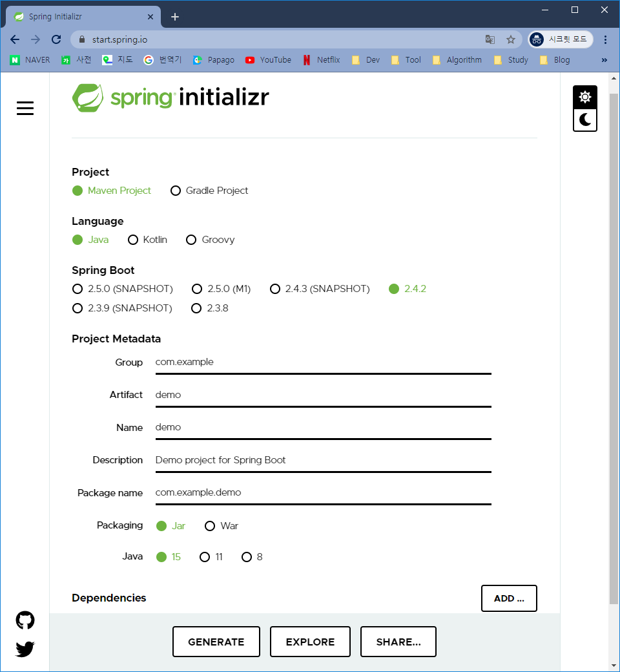Open the Google 번역기 bookmark

point(163,60)
